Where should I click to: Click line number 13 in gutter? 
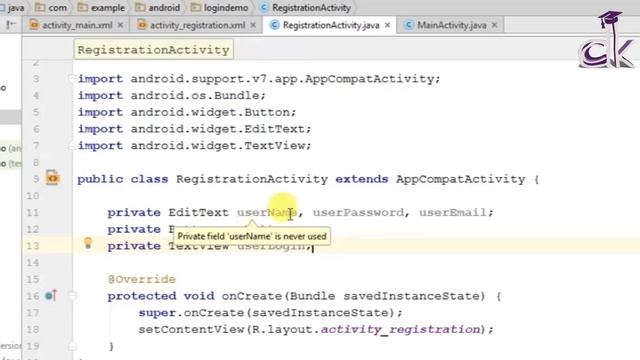coord(32,246)
